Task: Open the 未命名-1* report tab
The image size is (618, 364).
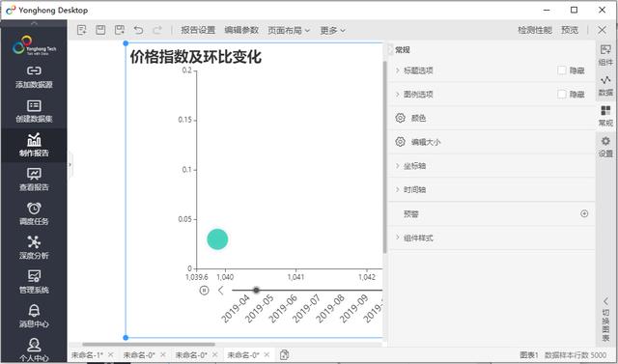Action: click(x=88, y=355)
